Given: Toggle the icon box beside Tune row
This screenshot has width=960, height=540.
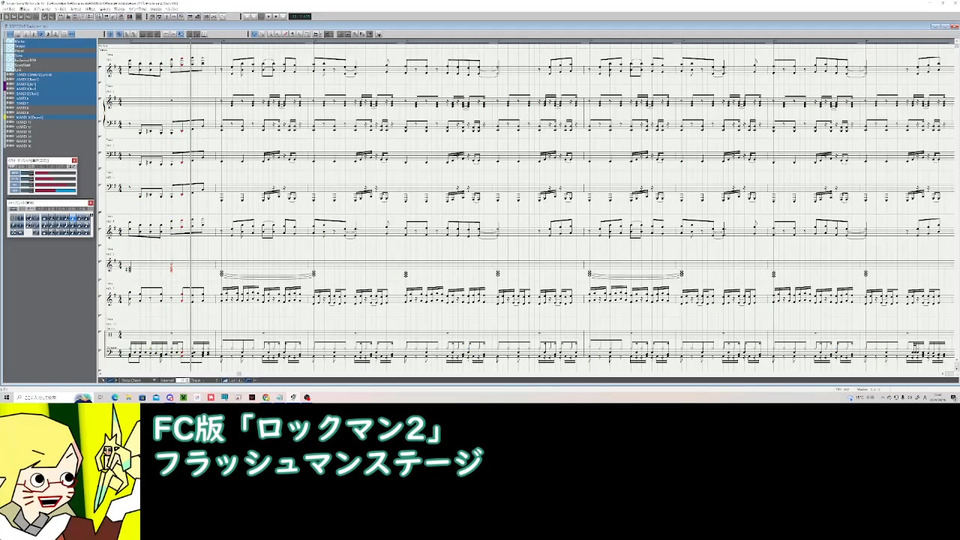Looking at the screenshot, I should click(x=10, y=56).
